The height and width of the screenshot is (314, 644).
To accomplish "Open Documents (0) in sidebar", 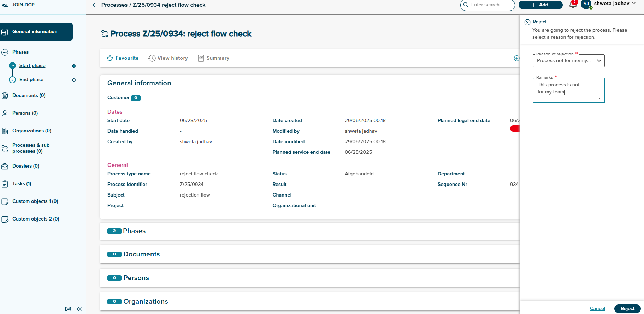I will coord(29,96).
